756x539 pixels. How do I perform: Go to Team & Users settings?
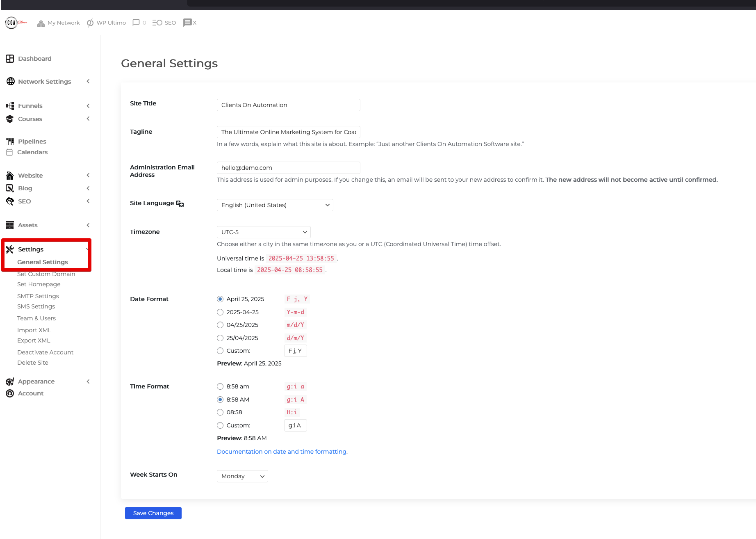click(x=36, y=318)
